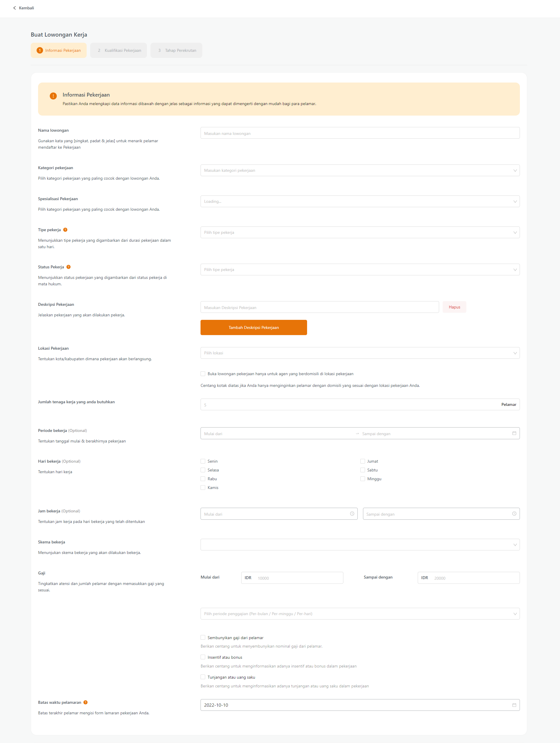Check Sembunyikan gaji dari pelamar
Screen dimensions: 560x743
pyautogui.click(x=203, y=638)
